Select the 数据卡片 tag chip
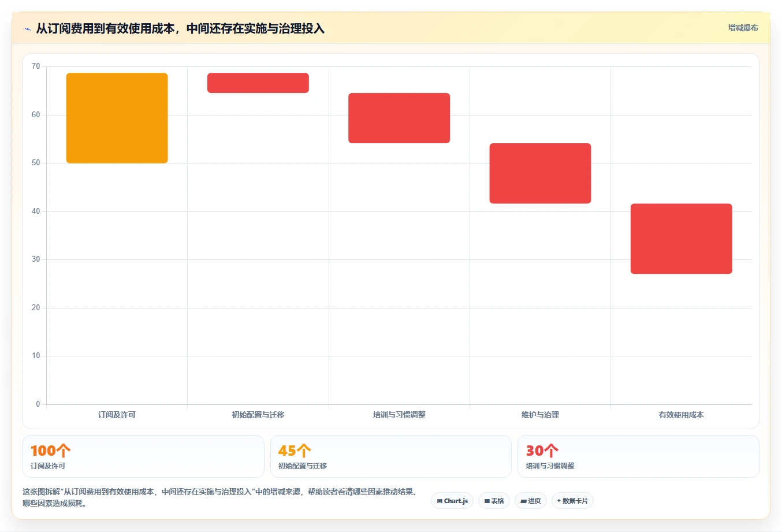The width and height of the screenshot is (782, 532). pyautogui.click(x=572, y=501)
